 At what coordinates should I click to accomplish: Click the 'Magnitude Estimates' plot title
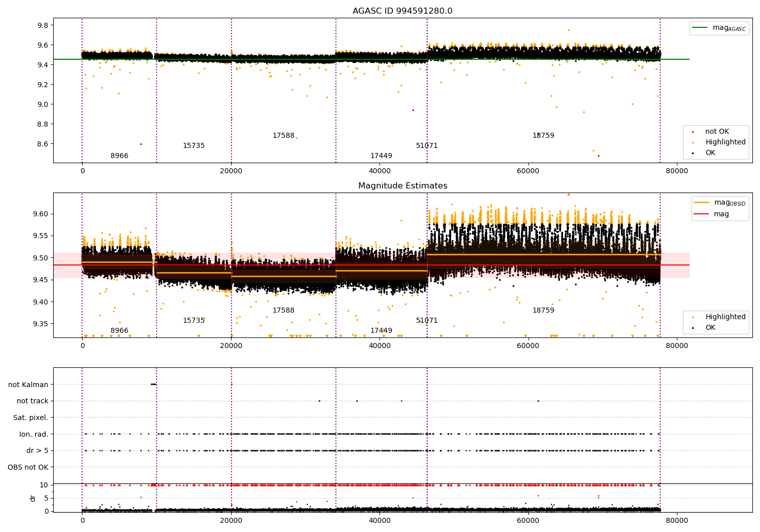coord(402,186)
